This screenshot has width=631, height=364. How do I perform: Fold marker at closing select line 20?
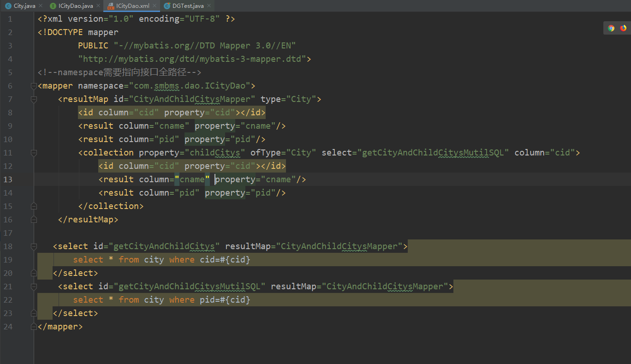click(x=33, y=273)
